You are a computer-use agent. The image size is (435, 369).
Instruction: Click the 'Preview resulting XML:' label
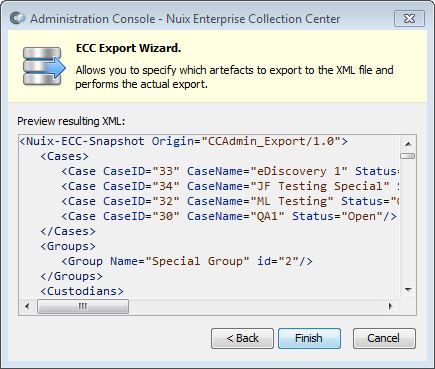tap(71, 121)
